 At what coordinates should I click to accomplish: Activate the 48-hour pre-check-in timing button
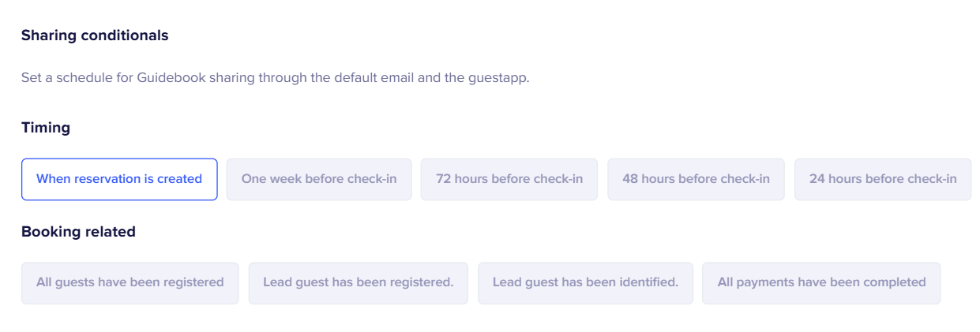tap(696, 179)
